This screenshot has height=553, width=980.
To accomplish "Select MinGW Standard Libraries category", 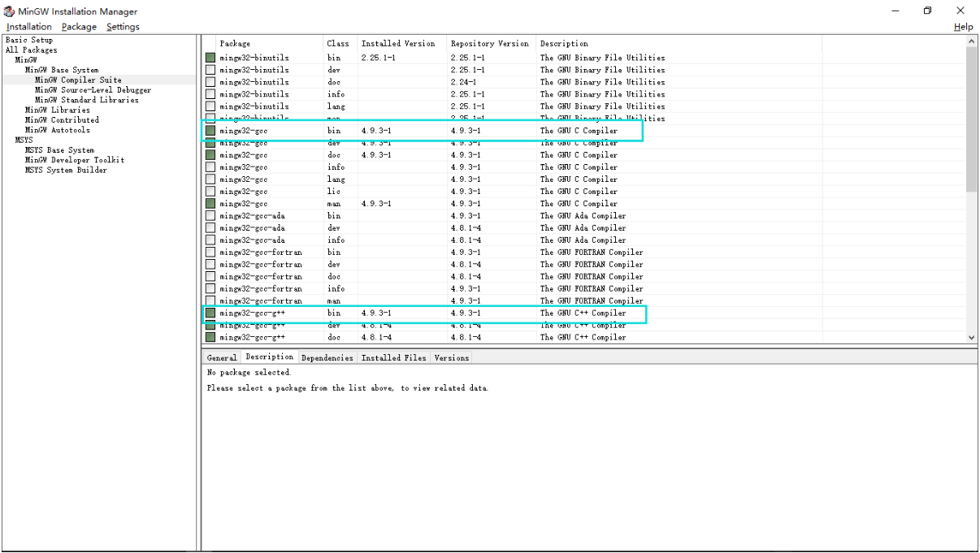I will point(86,100).
